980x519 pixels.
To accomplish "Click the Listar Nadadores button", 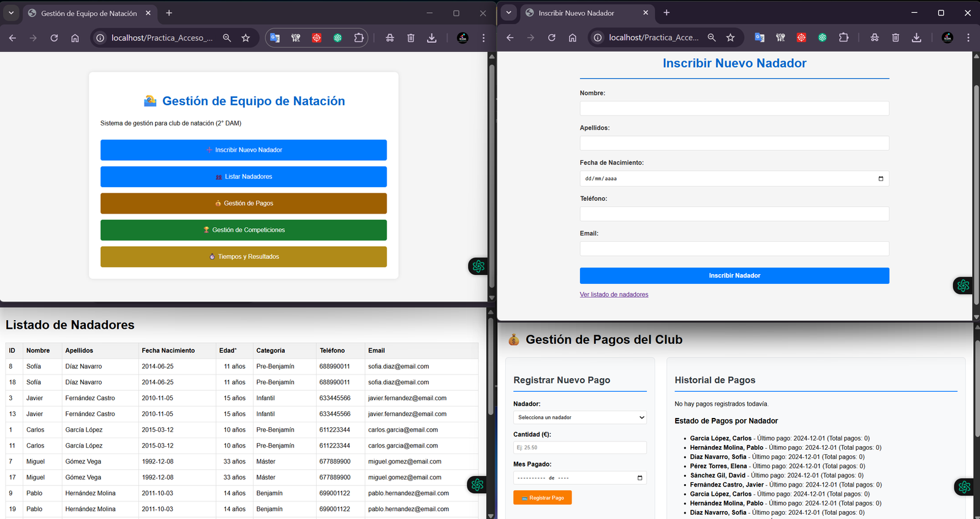I will pos(243,177).
